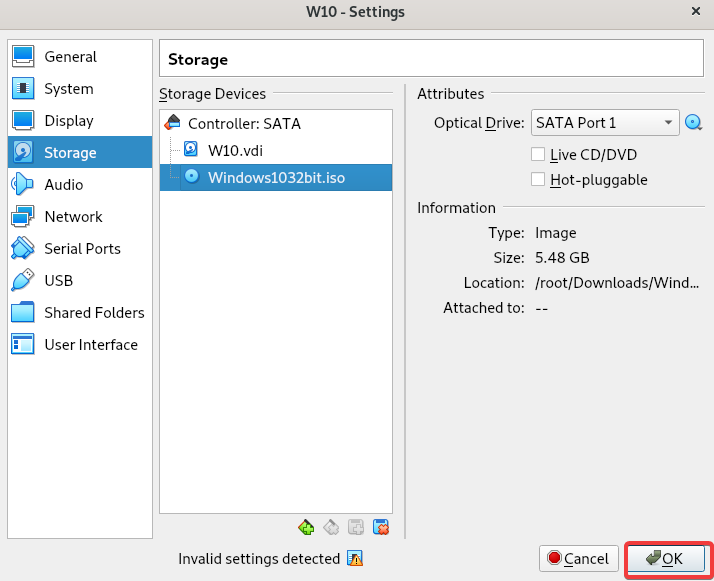Select Windows1032bit.iso optical disc

point(276,178)
